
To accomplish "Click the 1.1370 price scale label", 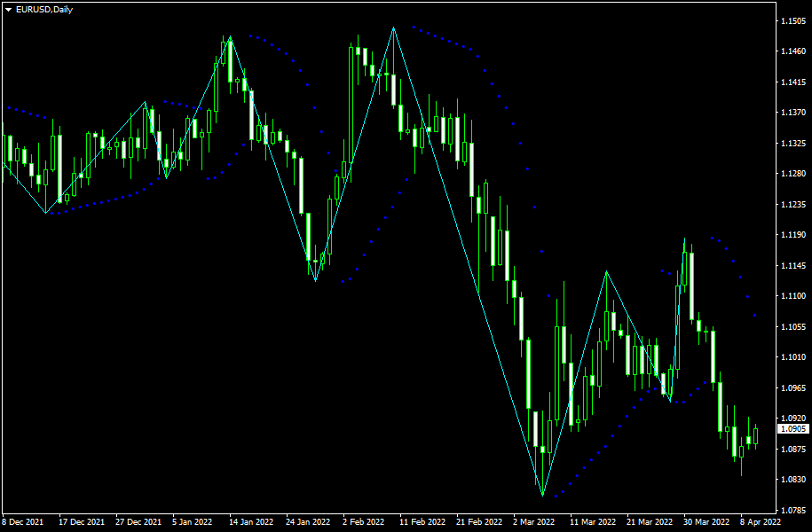I will point(793,113).
